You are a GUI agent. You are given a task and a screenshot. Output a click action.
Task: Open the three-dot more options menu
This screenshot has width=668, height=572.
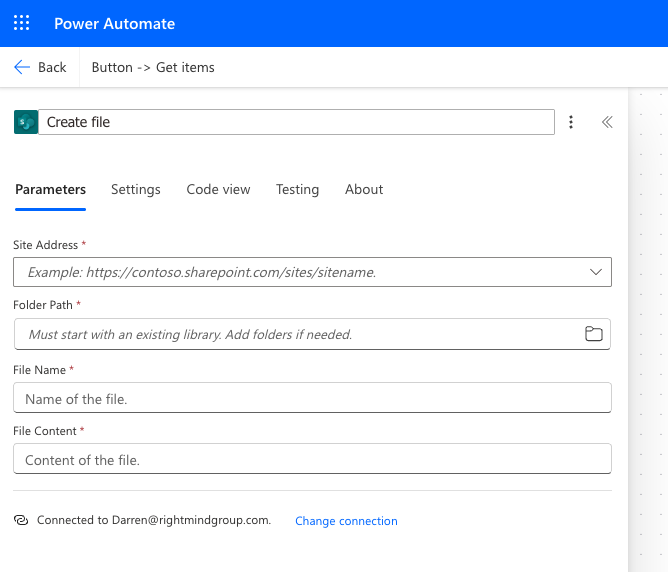571,122
